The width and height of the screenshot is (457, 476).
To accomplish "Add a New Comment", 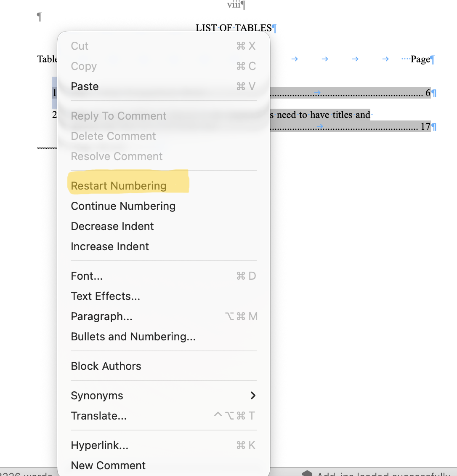I will pyautogui.click(x=108, y=465).
